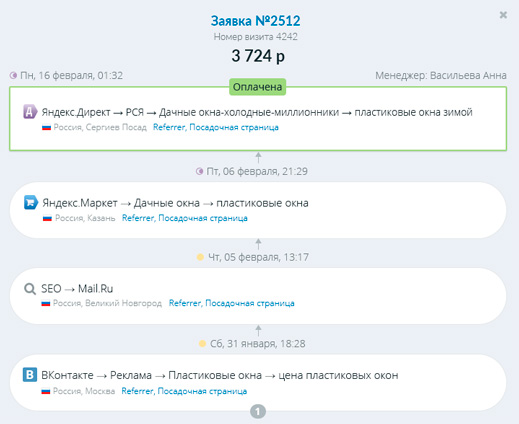Close the order details popup
The height and width of the screenshot is (424, 519).
click(503, 15)
